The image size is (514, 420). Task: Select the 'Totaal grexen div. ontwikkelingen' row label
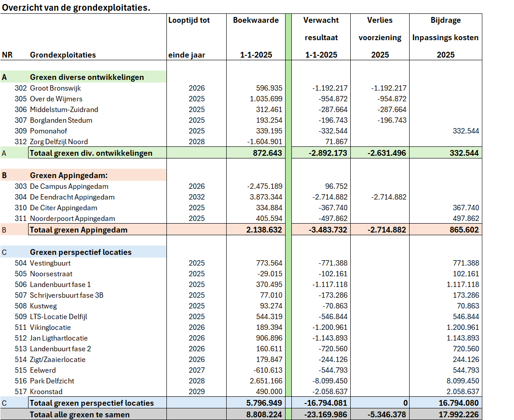pyautogui.click(x=91, y=153)
